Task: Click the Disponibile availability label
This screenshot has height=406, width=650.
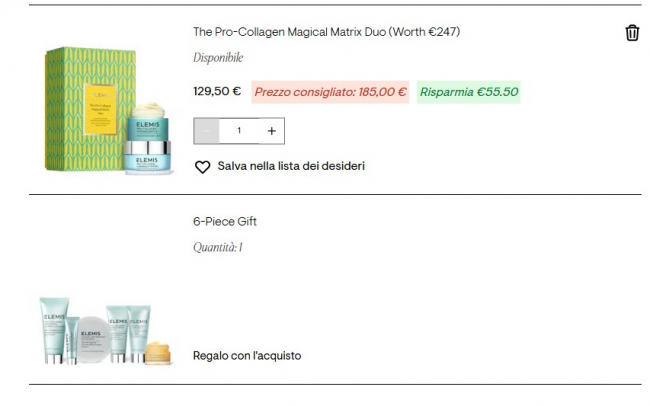Action: click(x=218, y=58)
